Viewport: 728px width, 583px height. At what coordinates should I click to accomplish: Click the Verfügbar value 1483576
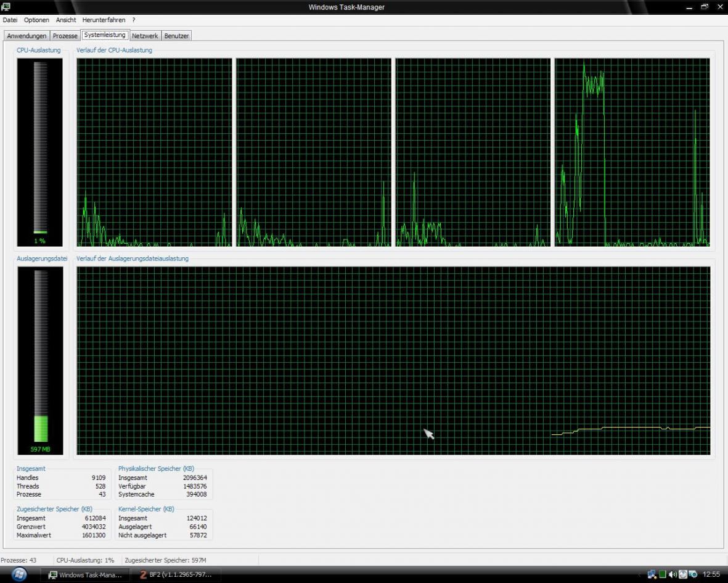(195, 486)
